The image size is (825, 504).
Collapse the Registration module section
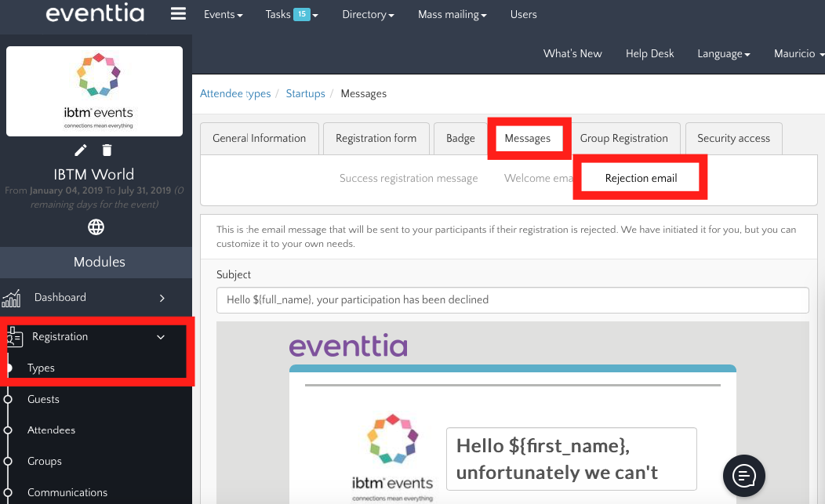[x=161, y=337]
